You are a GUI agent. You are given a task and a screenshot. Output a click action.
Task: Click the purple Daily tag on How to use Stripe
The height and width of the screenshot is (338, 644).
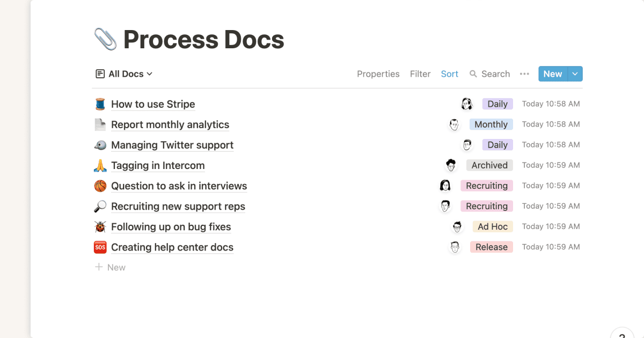pos(497,104)
